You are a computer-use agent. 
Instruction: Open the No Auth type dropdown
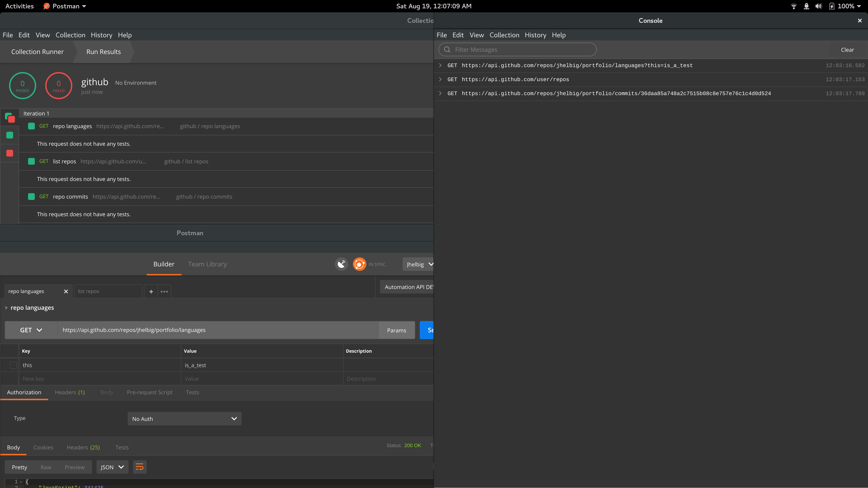click(184, 419)
